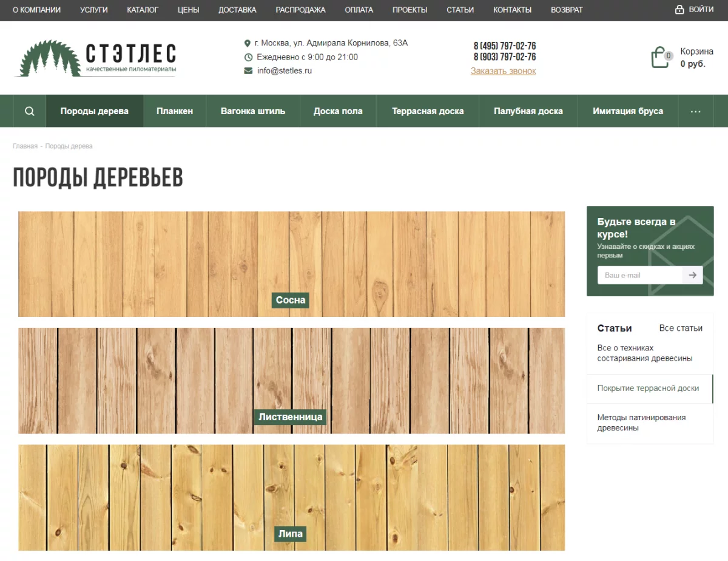Image resolution: width=728 pixels, height=561 pixels.
Task: Submit email with the arrow button
Action: pyautogui.click(x=693, y=275)
